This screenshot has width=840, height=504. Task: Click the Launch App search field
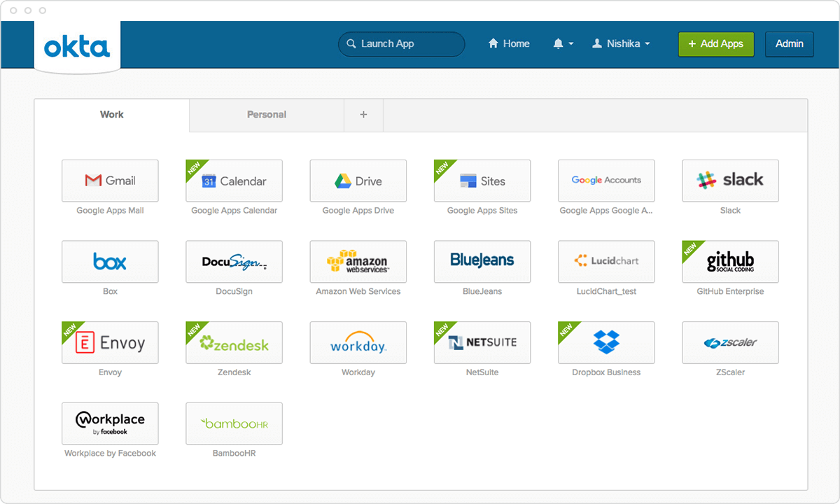[x=402, y=43]
